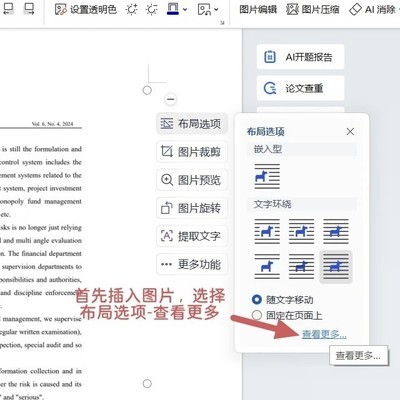
Task: Click the 图片预览 picture preview button
Action: (x=192, y=180)
